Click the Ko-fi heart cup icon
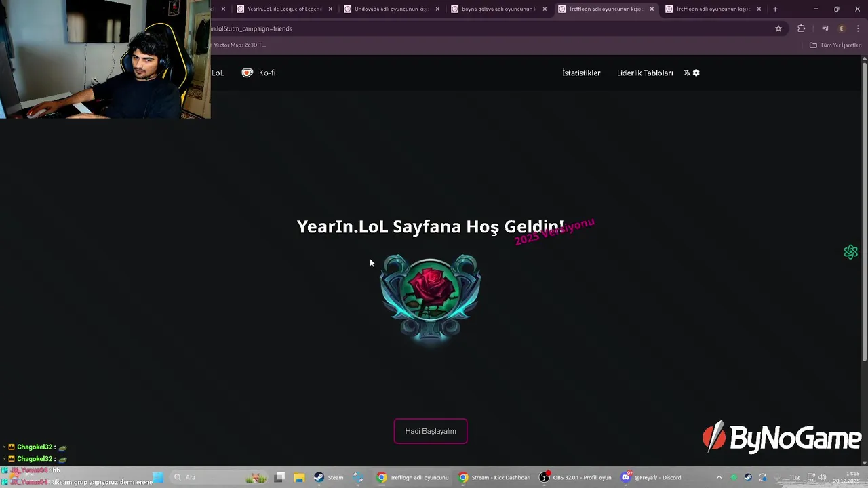Screen dimensions: 868x488 pos(248,73)
